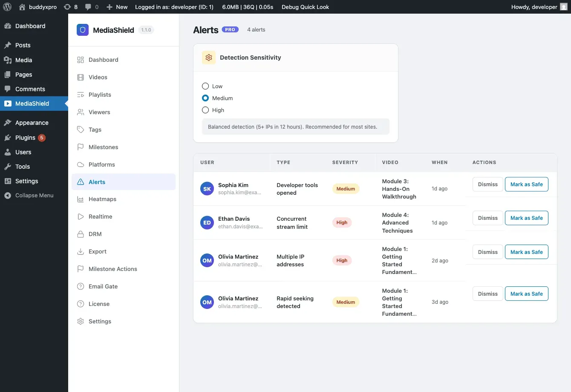Click the DRM lock icon
Image resolution: width=571 pixels, height=392 pixels.
click(81, 234)
